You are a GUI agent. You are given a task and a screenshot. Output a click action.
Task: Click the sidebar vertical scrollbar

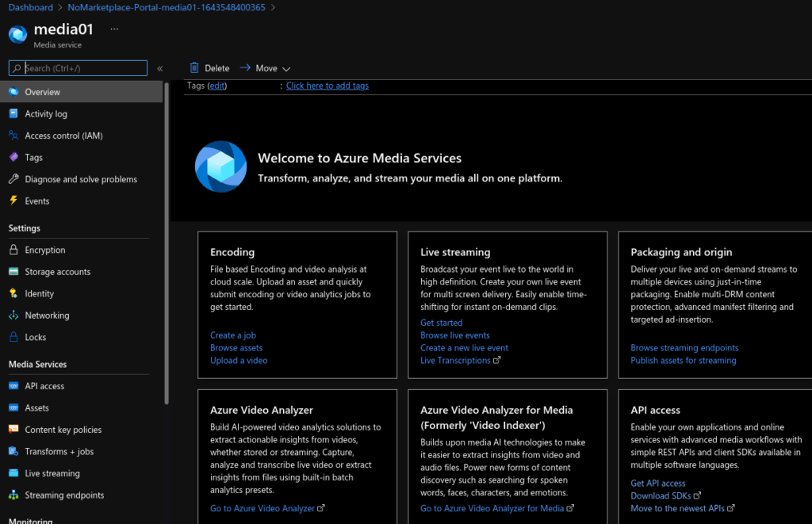click(x=167, y=243)
